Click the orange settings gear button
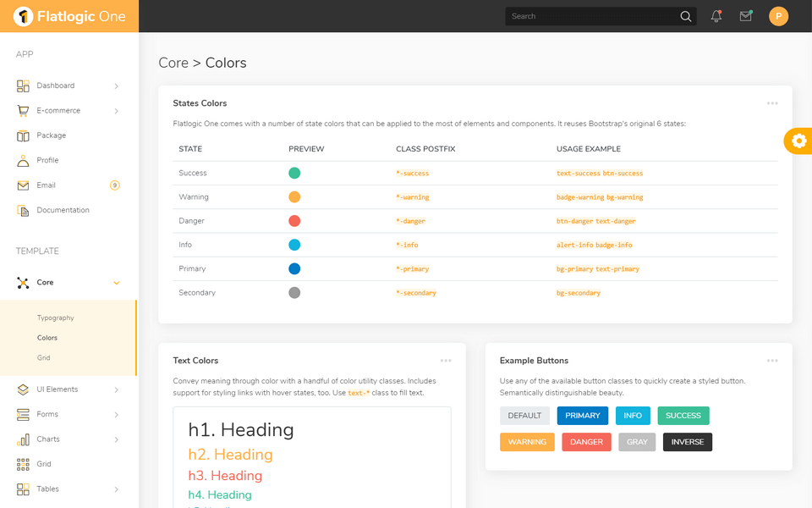 click(x=798, y=141)
